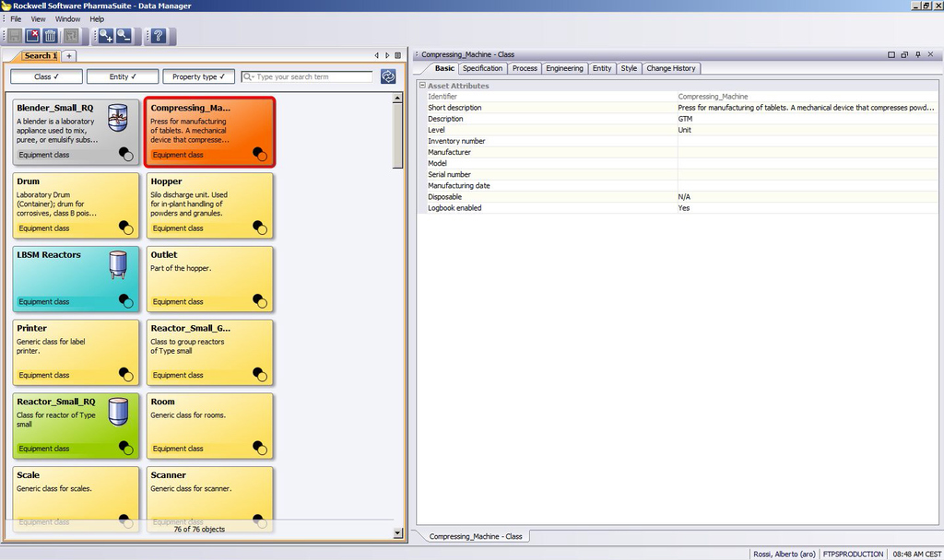This screenshot has height=560, width=944.
Task: Open the View menu
Action: (x=38, y=19)
